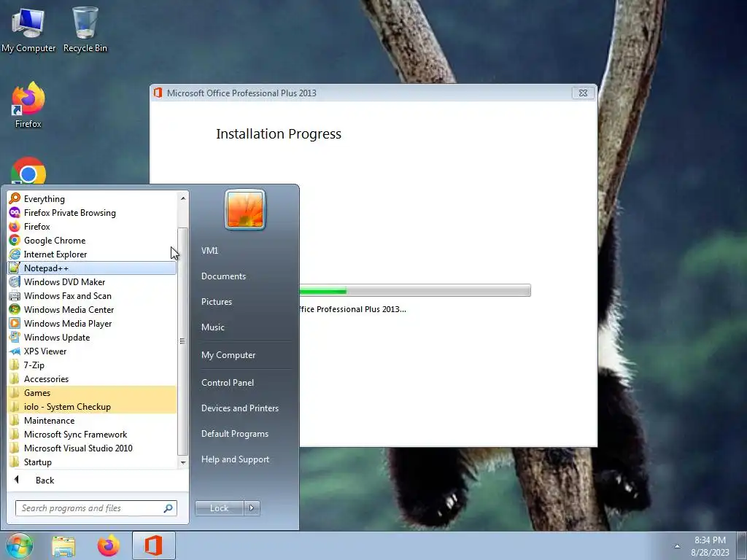The image size is (747, 560).
Task: Open Internet Explorer from Start menu
Action: click(92, 254)
